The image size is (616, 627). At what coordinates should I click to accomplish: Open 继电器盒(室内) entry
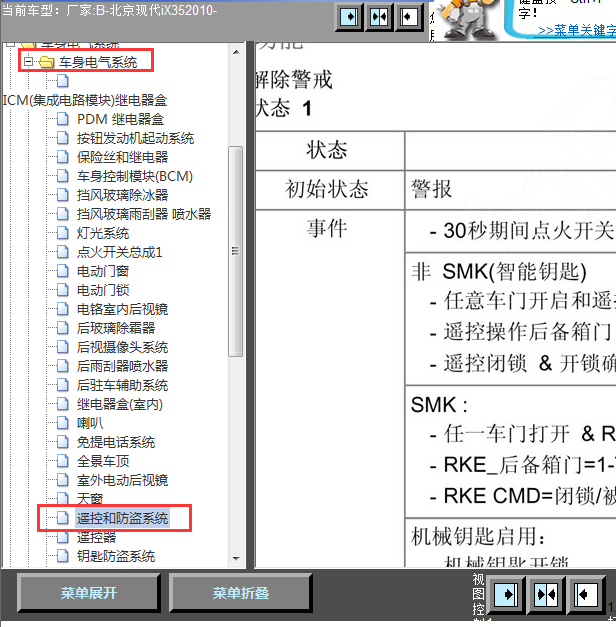click(x=120, y=404)
